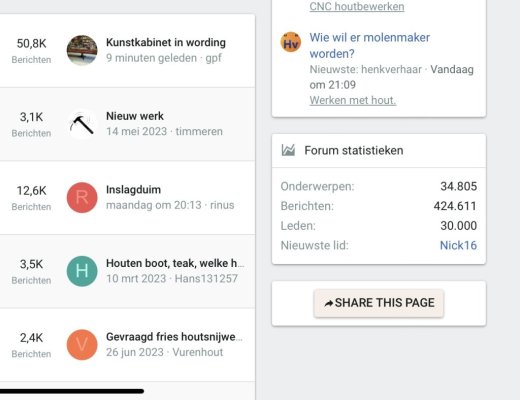
Task: View the newest member Nick16 profile
Action: coord(458,245)
